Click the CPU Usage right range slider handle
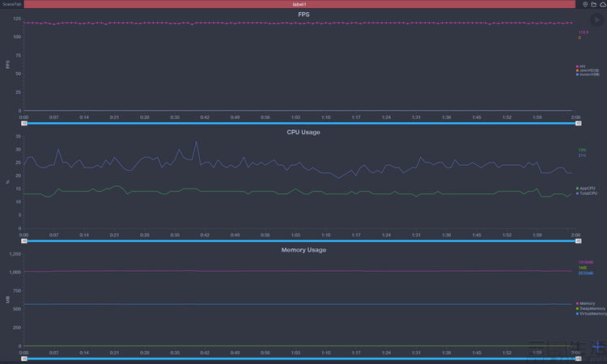This screenshot has height=364, width=607. (x=577, y=241)
